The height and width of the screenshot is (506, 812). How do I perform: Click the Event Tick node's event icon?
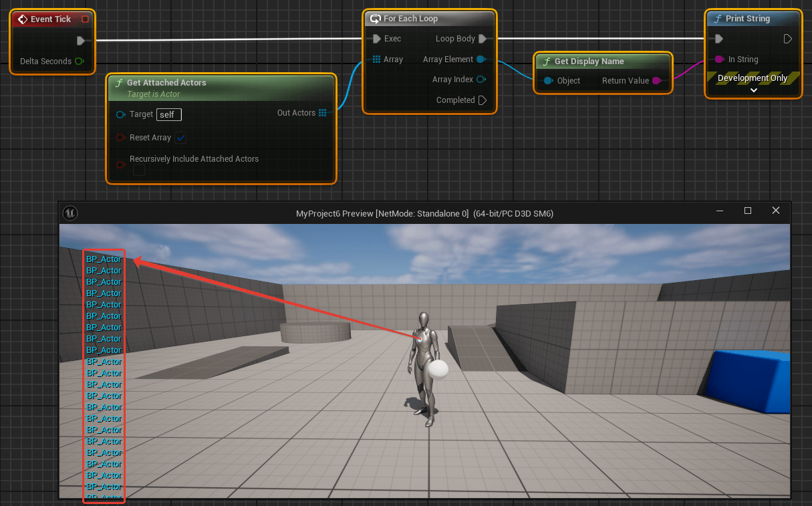pyautogui.click(x=23, y=19)
